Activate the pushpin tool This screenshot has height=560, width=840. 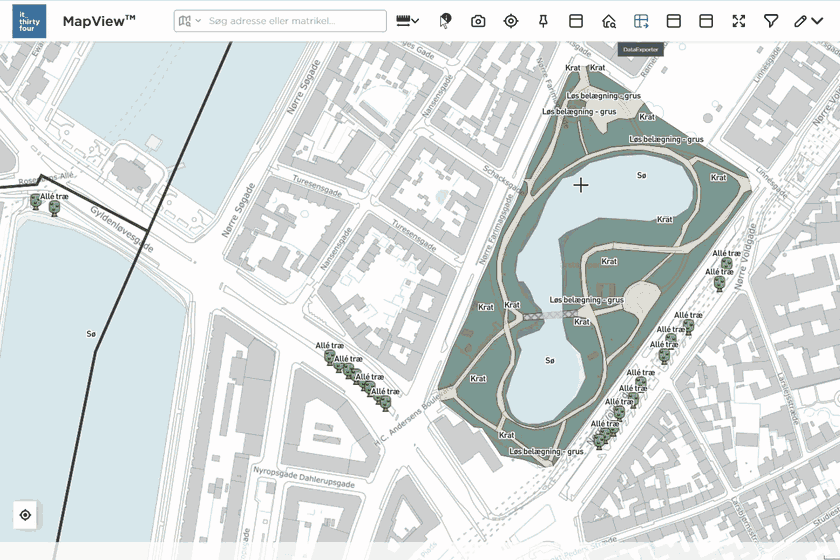click(x=543, y=21)
